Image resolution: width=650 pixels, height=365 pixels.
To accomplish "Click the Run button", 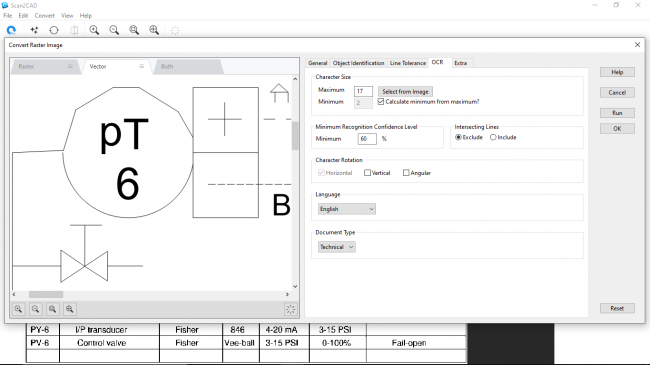I will [617, 113].
